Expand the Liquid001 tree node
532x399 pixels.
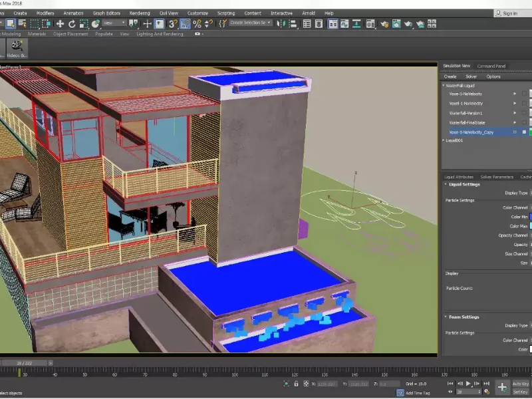tap(444, 141)
